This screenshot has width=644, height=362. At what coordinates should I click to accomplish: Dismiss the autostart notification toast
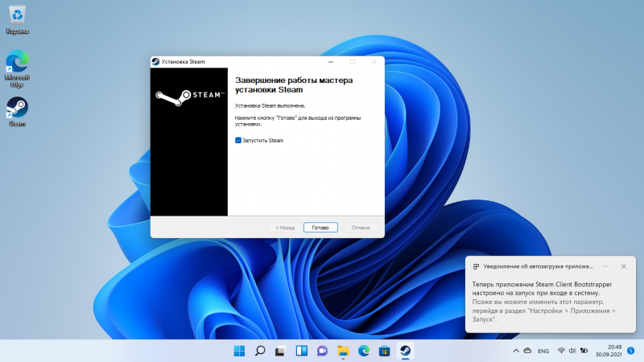coord(624,265)
